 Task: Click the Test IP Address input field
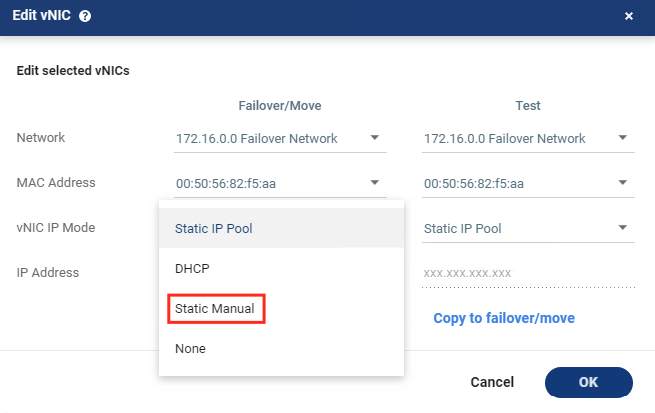[x=527, y=273]
